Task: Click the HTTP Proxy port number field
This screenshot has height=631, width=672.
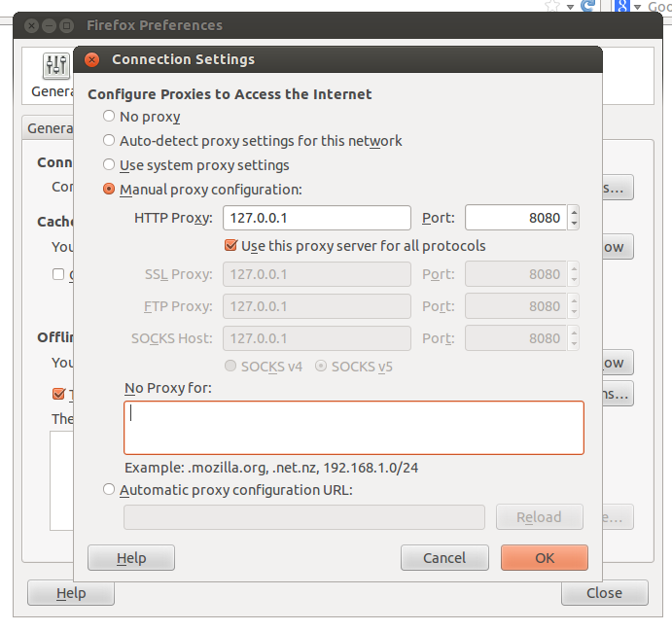Action: tap(516, 218)
